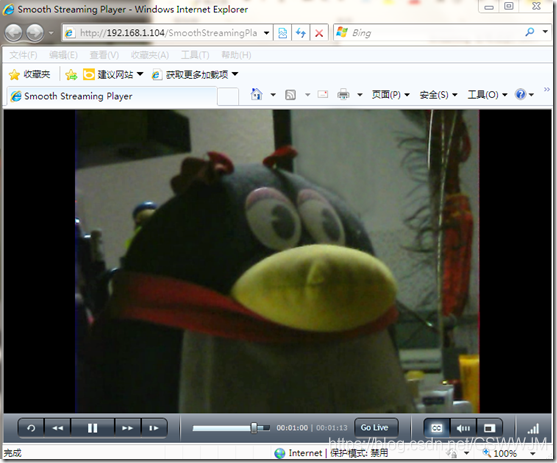Image resolution: width=557 pixels, height=463 pixels.
Task: Open the 获取更多加载项 link
Action: click(x=195, y=74)
